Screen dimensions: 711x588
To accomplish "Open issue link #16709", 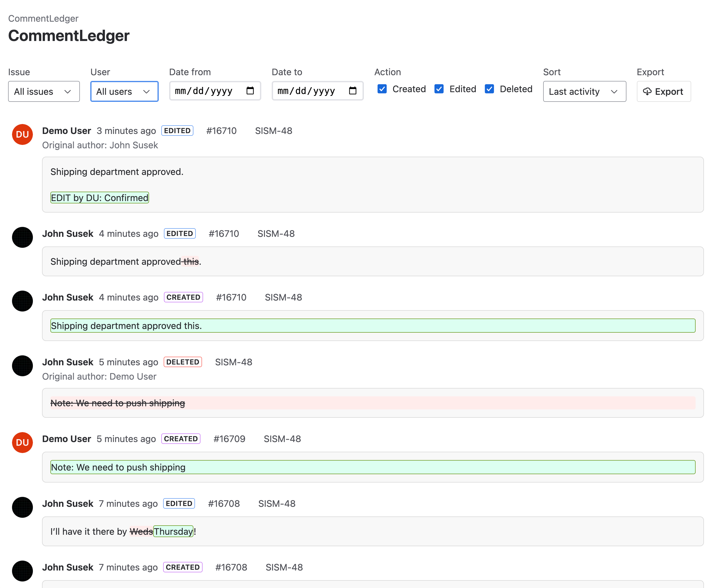I will click(229, 439).
